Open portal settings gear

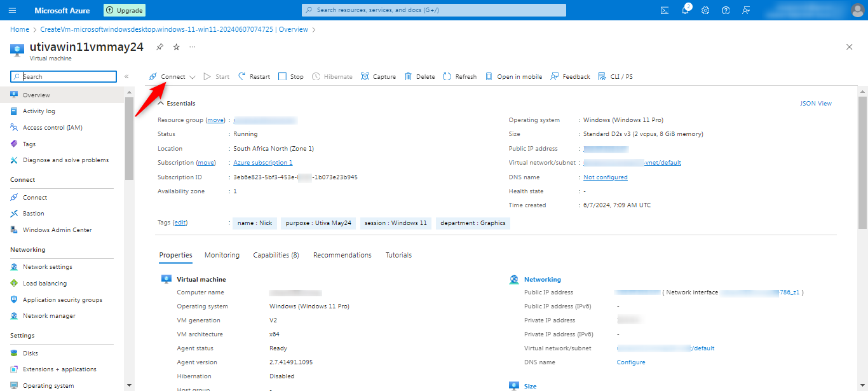point(705,10)
